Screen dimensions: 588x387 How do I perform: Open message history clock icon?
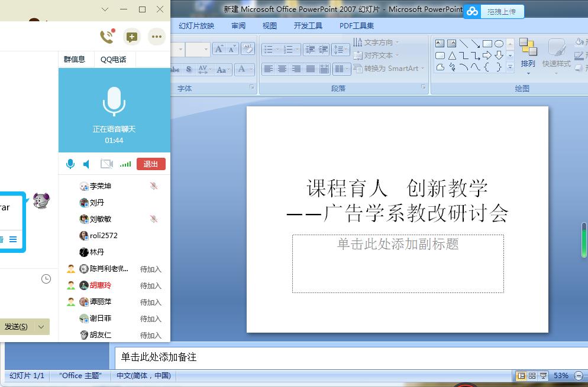pos(46,279)
